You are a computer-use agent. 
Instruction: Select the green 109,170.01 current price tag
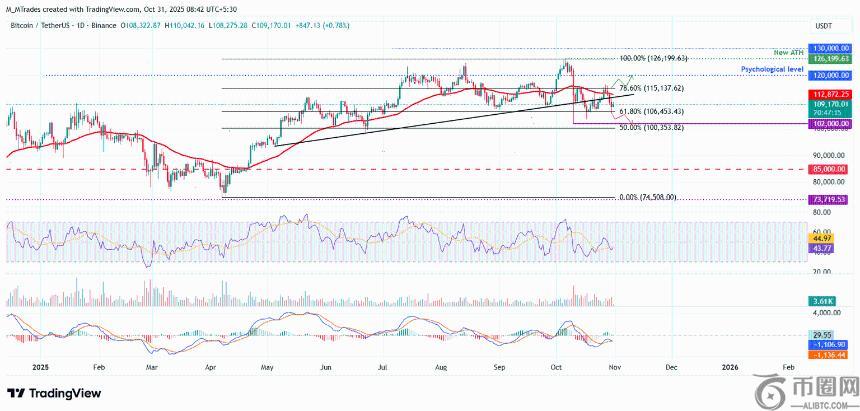[x=831, y=103]
